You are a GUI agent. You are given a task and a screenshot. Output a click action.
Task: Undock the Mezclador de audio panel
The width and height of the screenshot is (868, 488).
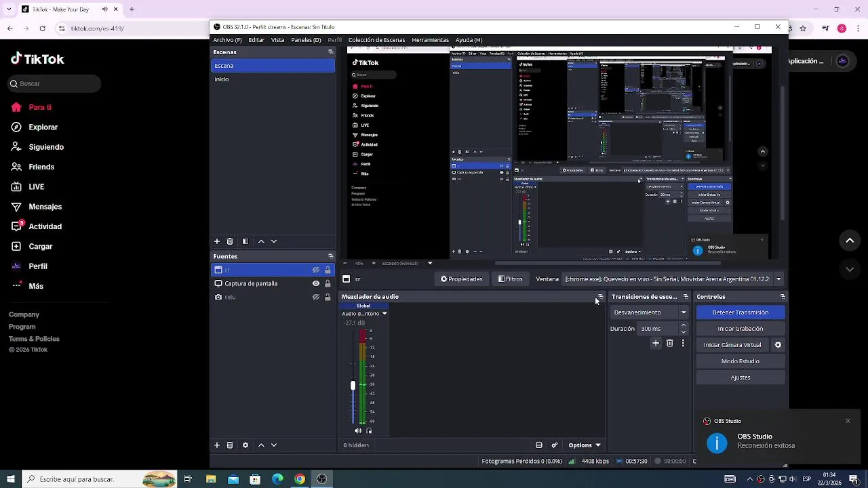point(600,297)
